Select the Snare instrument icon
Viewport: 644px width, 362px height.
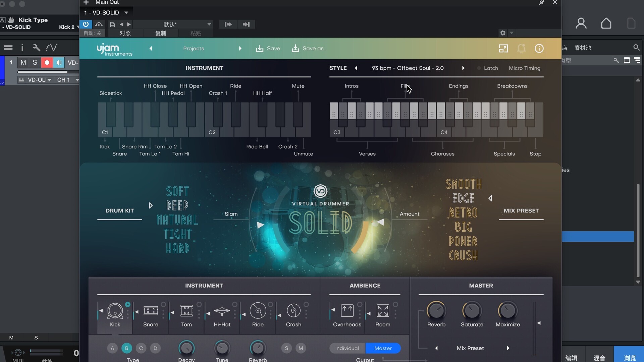pyautogui.click(x=151, y=311)
